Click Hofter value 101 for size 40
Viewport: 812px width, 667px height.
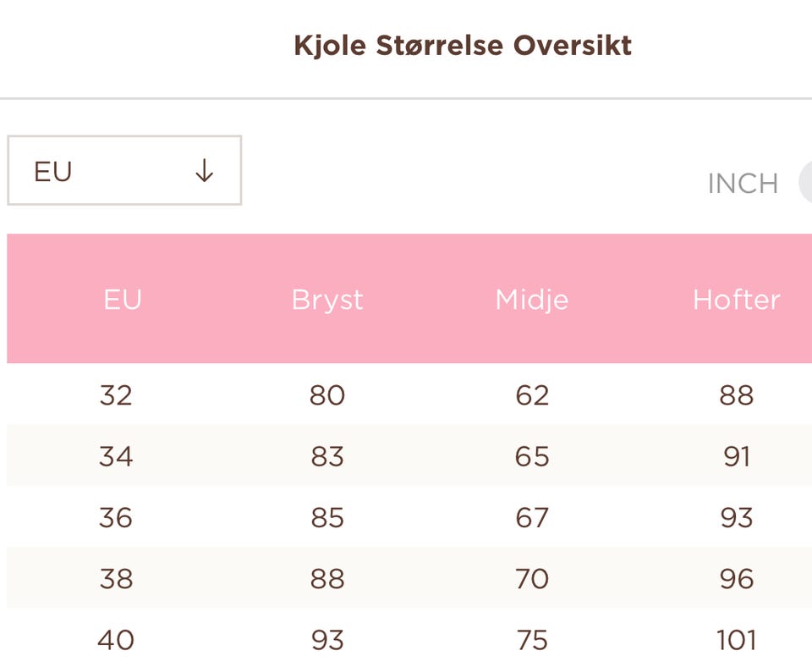[x=736, y=640]
